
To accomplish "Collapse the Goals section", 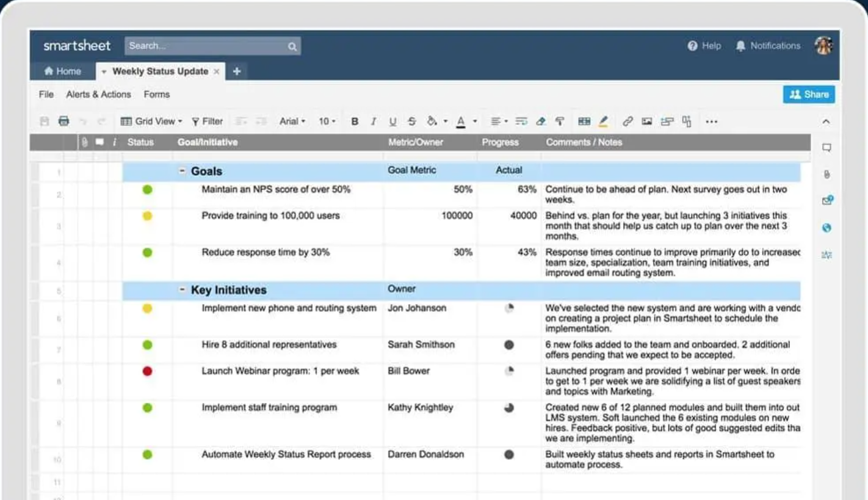I will point(182,172).
